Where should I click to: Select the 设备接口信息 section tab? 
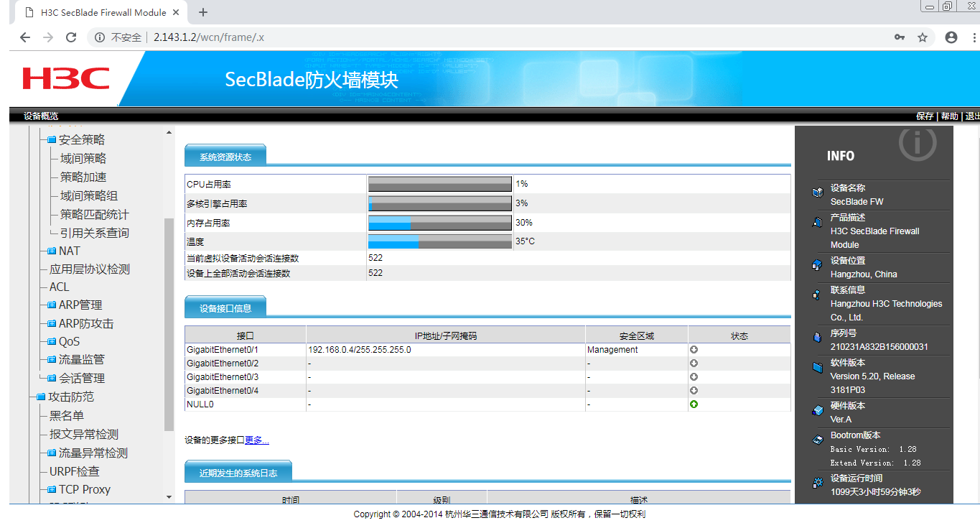225,308
